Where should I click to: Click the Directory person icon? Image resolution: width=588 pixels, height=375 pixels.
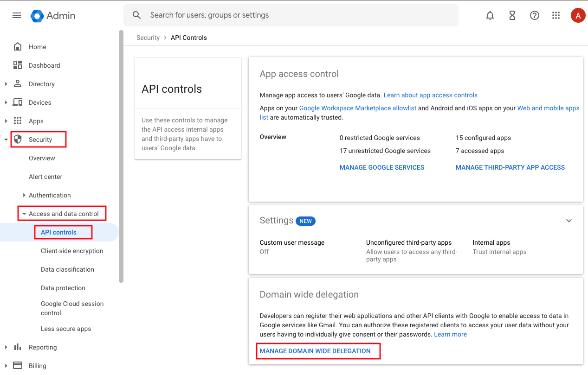coord(18,84)
